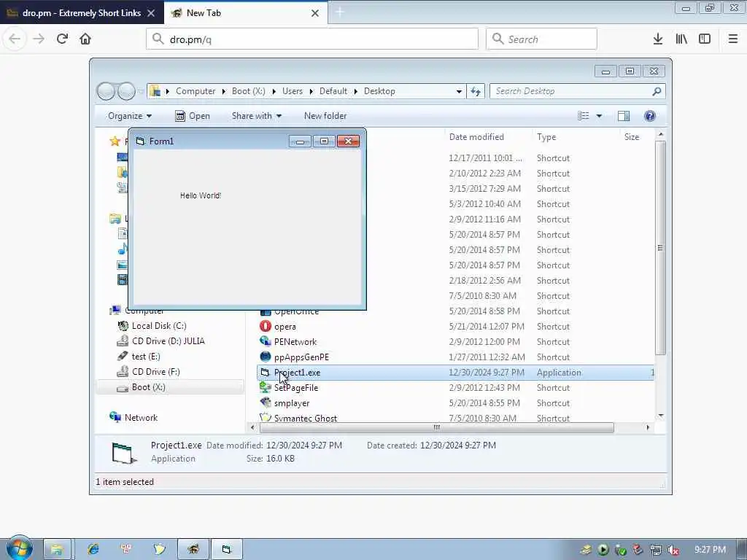
Task: Toggle the preview pane icon
Action: click(x=624, y=116)
